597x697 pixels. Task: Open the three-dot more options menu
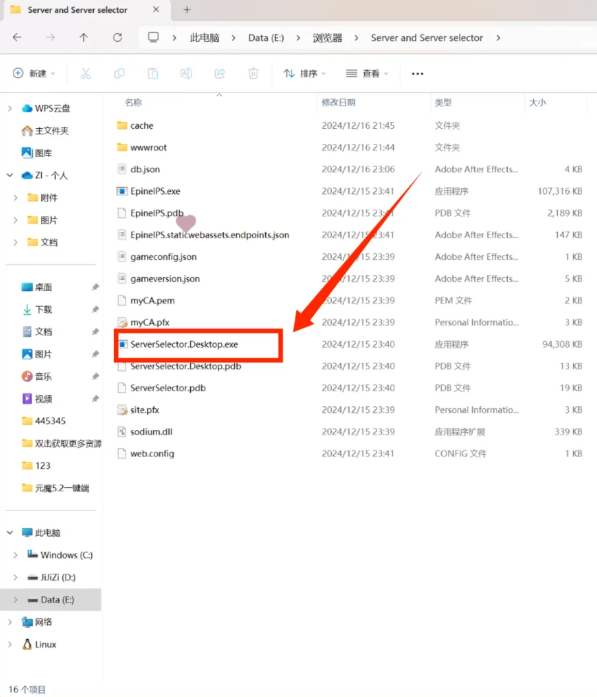417,74
